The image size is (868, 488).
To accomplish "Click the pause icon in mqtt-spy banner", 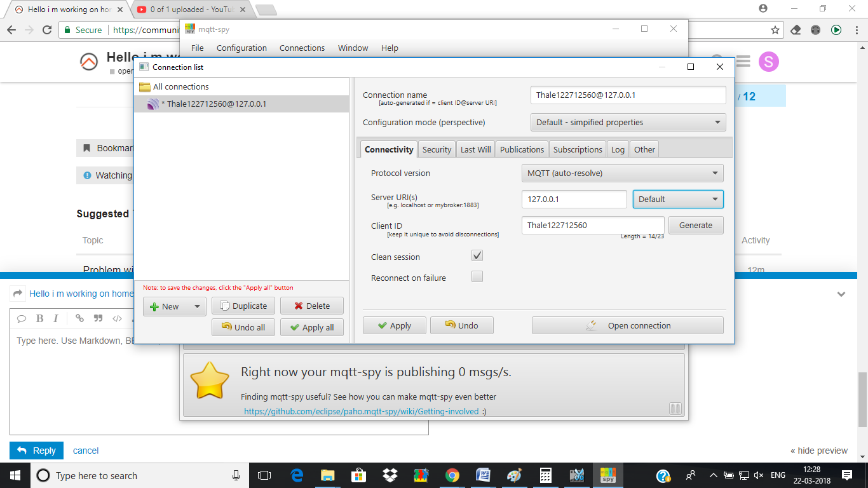I will [x=675, y=409].
